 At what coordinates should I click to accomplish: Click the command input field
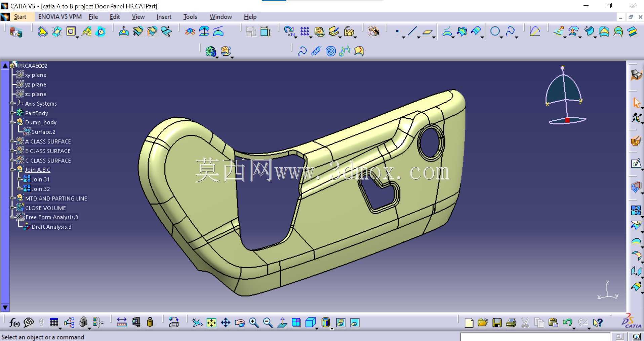tap(535, 337)
